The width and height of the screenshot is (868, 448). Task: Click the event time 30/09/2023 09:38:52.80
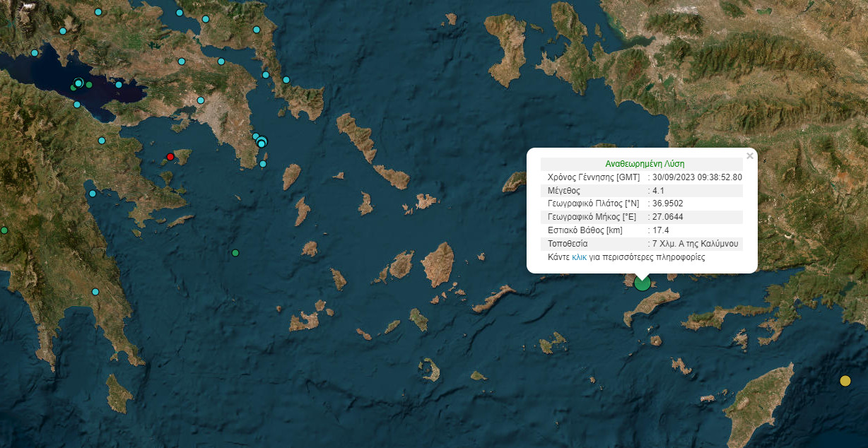click(x=697, y=177)
